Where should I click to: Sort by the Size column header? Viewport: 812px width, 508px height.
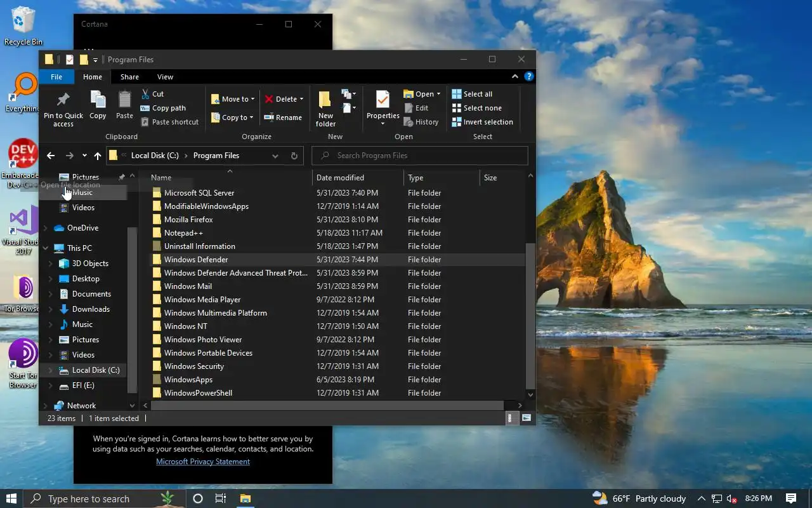pos(502,178)
